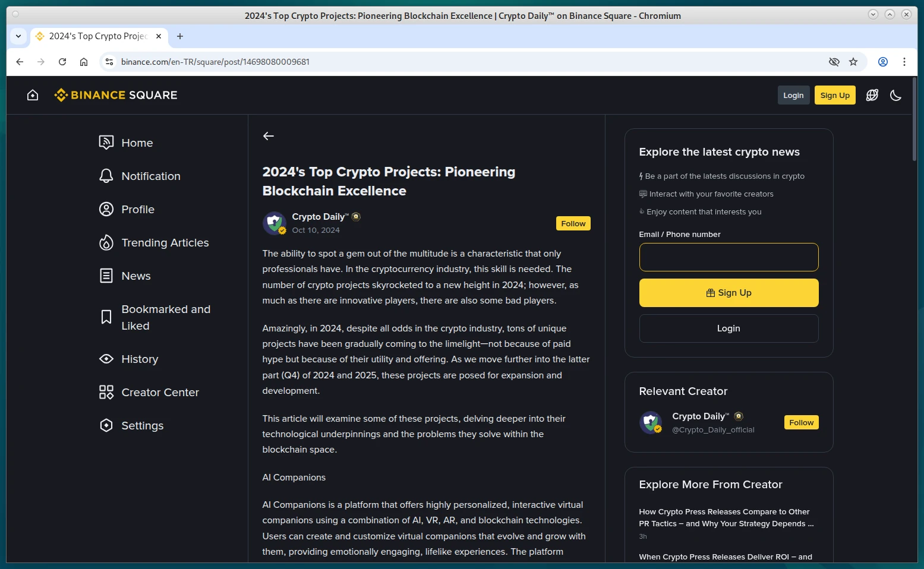Open Chromium three-dot menu
Viewport: 924px width, 569px height.
(x=904, y=62)
